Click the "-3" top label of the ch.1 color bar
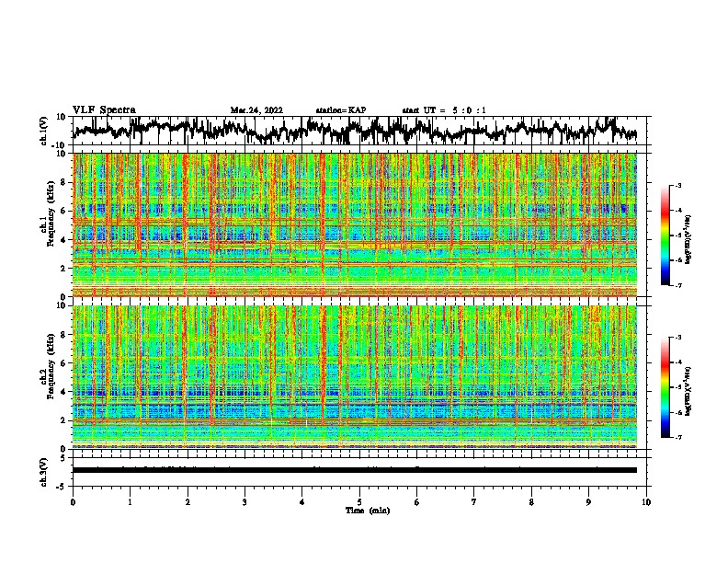 coord(677,185)
